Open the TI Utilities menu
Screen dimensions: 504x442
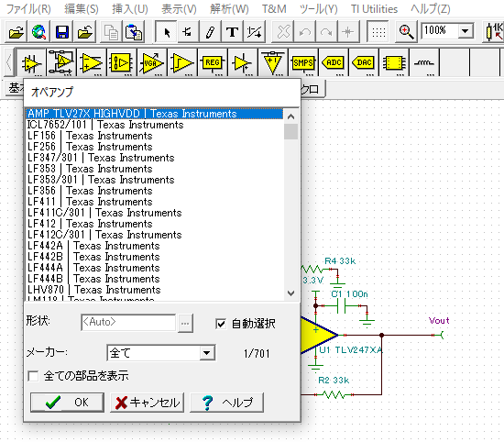(x=374, y=9)
